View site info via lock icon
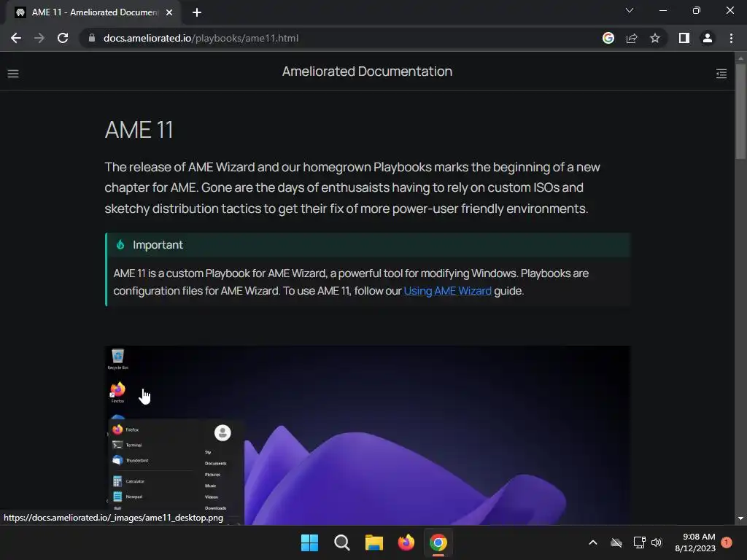 pyautogui.click(x=92, y=38)
